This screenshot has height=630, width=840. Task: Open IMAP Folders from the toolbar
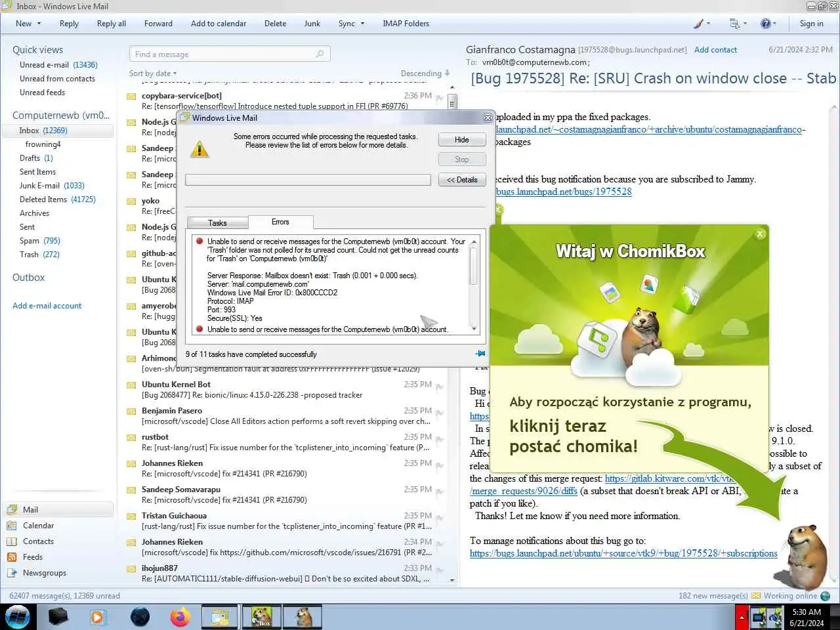406,24
